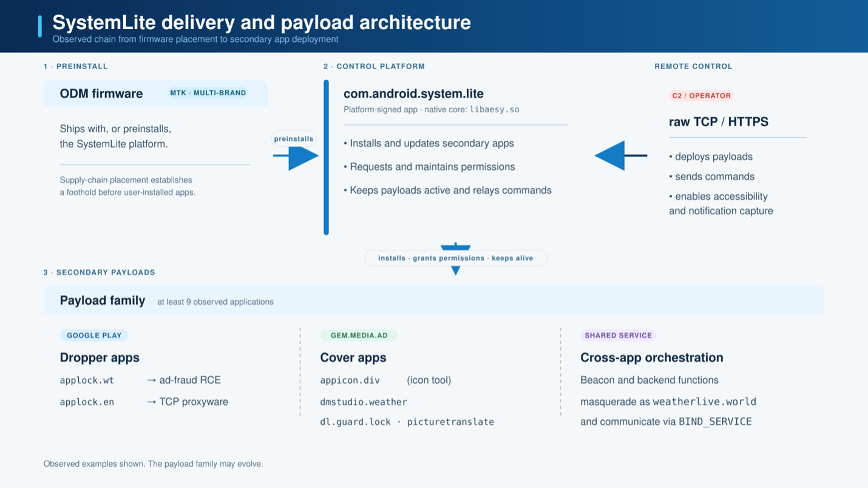This screenshot has width=868, height=491.
Task: Select the line mentioning "libaesy.so"
Action: pos(432,110)
